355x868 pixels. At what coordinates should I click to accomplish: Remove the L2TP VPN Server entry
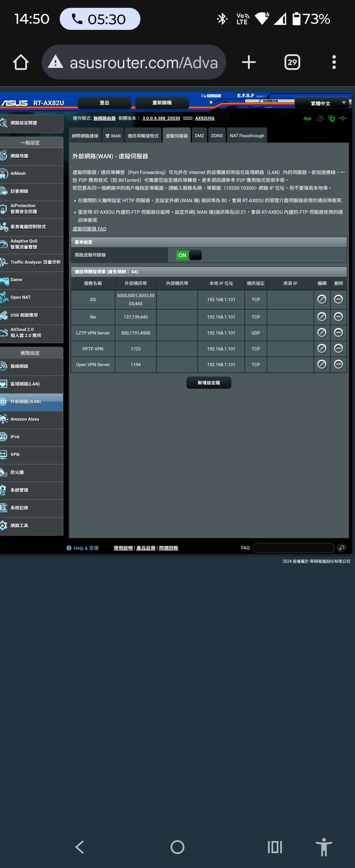(x=338, y=332)
